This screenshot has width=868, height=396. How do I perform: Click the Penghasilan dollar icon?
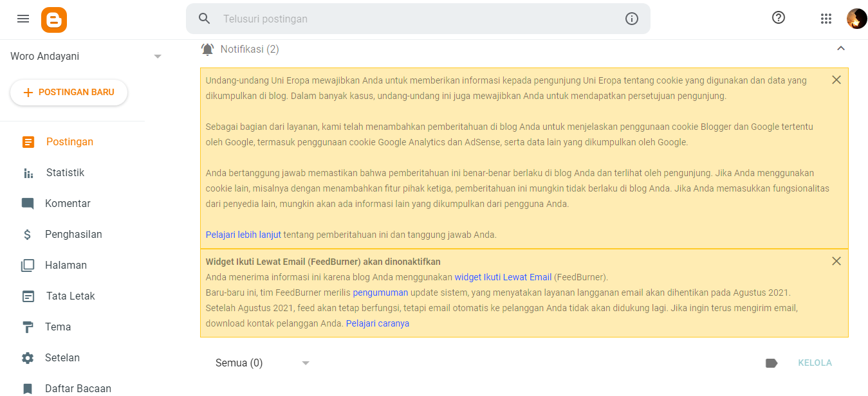point(28,235)
